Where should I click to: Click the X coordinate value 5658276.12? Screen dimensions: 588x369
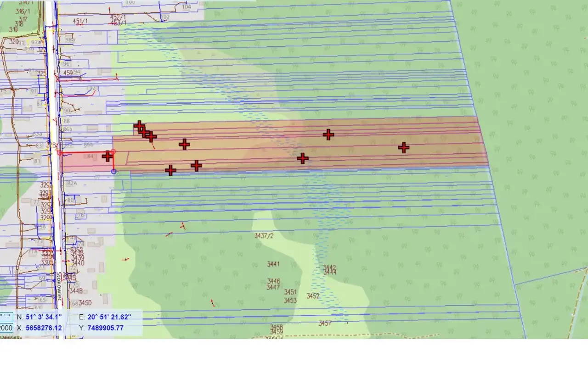[x=44, y=328]
